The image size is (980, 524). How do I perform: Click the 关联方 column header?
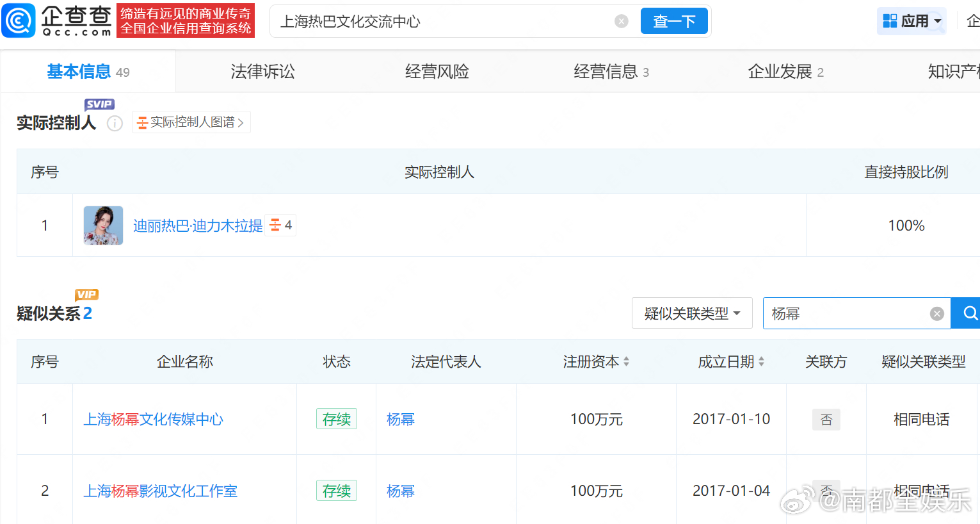click(x=826, y=362)
